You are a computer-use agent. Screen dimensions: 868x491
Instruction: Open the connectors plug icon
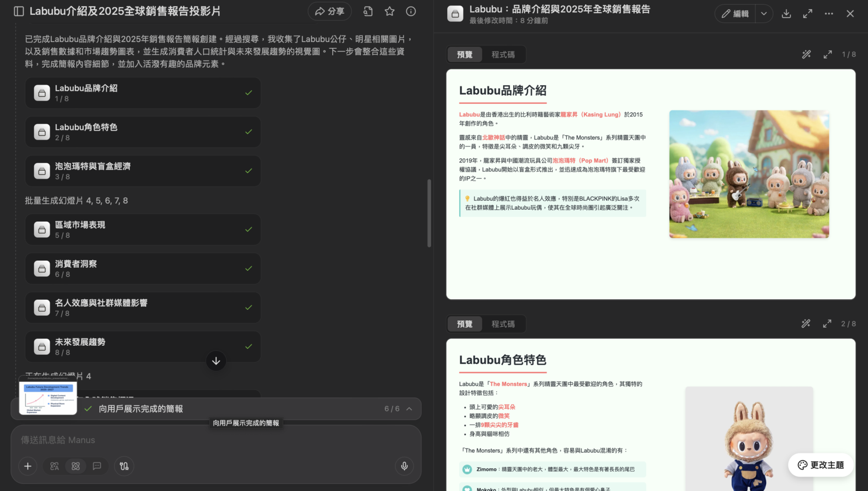(124, 466)
